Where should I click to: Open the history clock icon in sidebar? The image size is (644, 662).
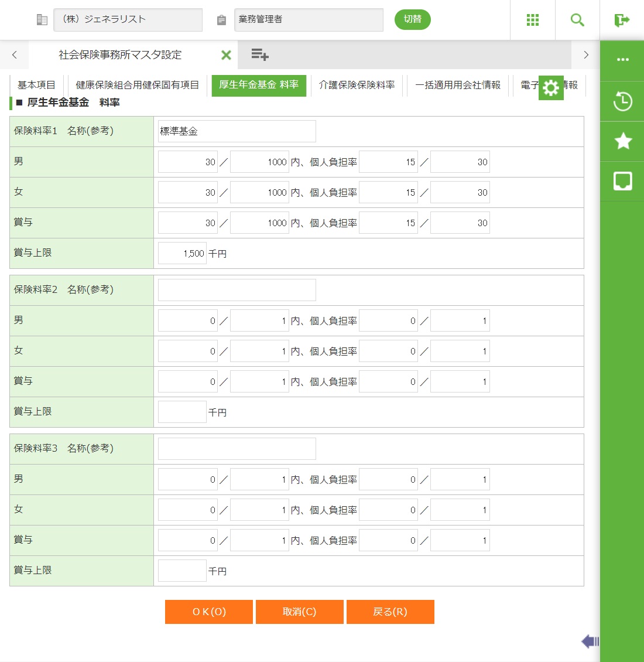tap(622, 101)
